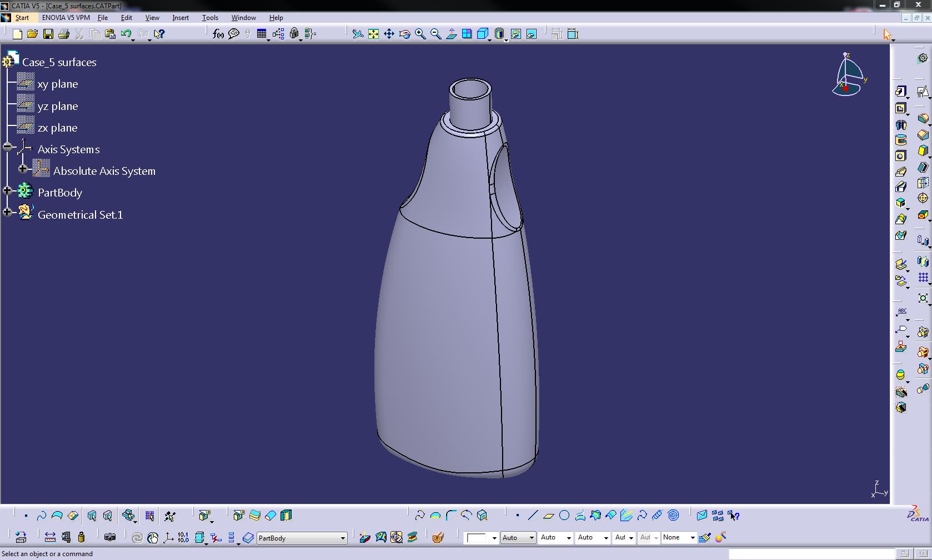Select Geometrical Set.1 label in tree
The height and width of the screenshot is (560, 932).
[x=81, y=215]
